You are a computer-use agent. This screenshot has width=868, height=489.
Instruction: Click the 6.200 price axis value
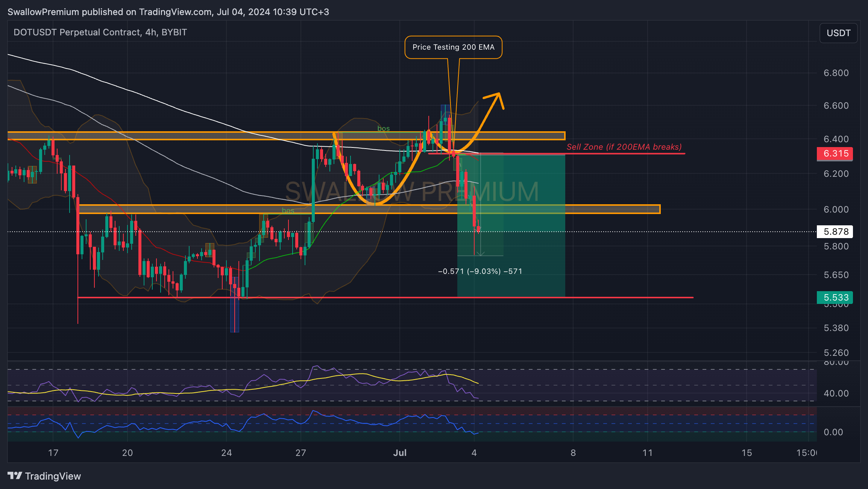pos(836,174)
